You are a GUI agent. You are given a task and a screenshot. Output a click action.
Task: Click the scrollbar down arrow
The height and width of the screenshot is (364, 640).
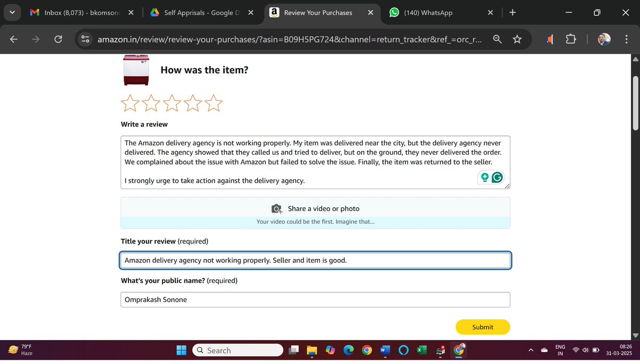[x=635, y=335]
